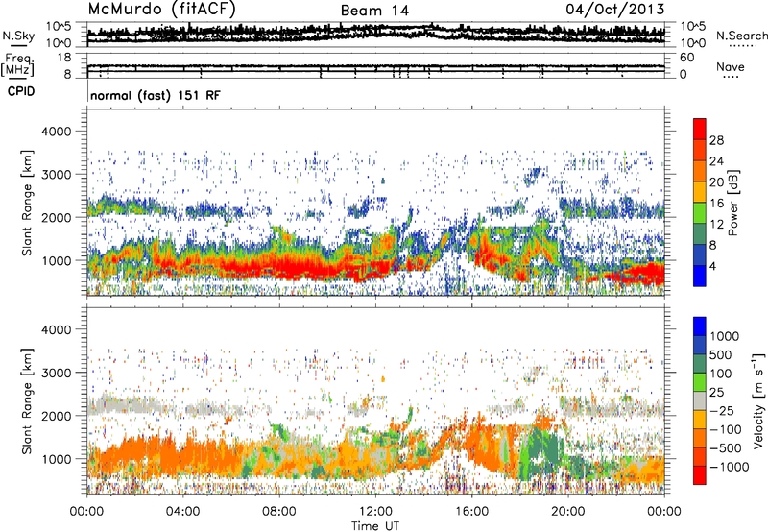Click the Nave legend label
The image size is (768, 532).
coord(731,66)
